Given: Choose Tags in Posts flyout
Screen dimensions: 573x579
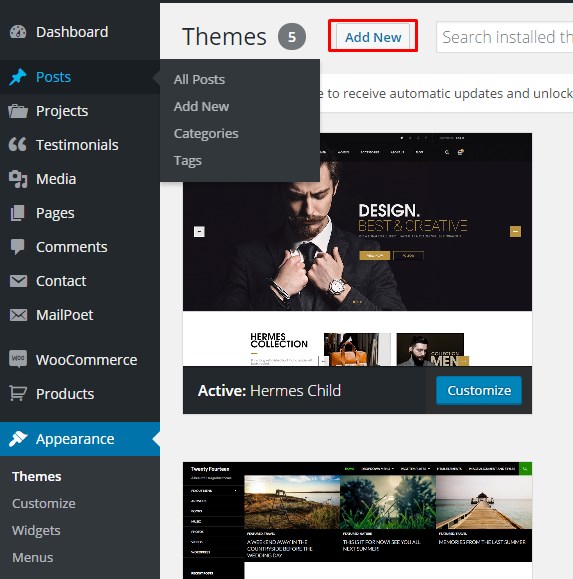Looking at the screenshot, I should point(188,161).
